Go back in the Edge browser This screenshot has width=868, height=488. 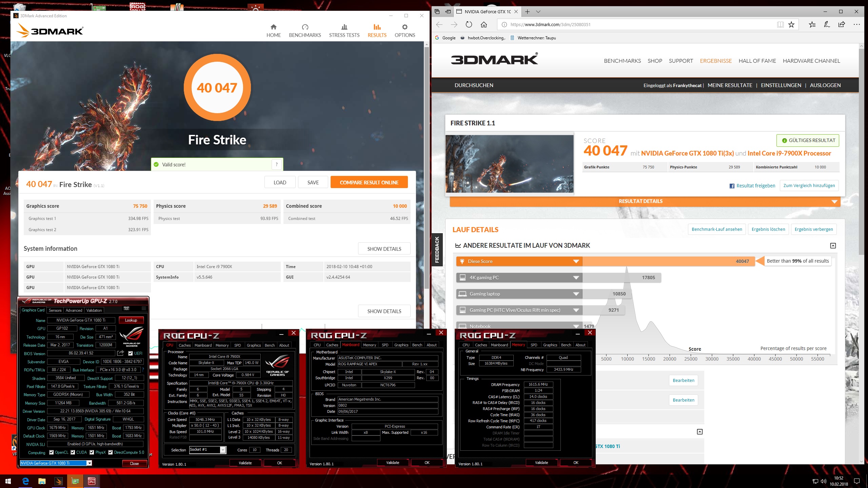(439, 24)
